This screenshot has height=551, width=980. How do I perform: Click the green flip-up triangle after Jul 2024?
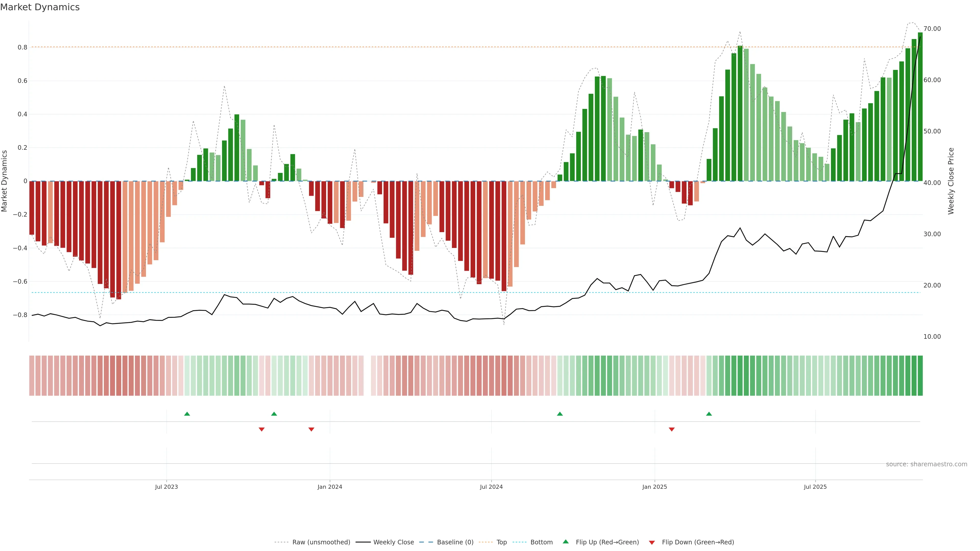pos(560,414)
